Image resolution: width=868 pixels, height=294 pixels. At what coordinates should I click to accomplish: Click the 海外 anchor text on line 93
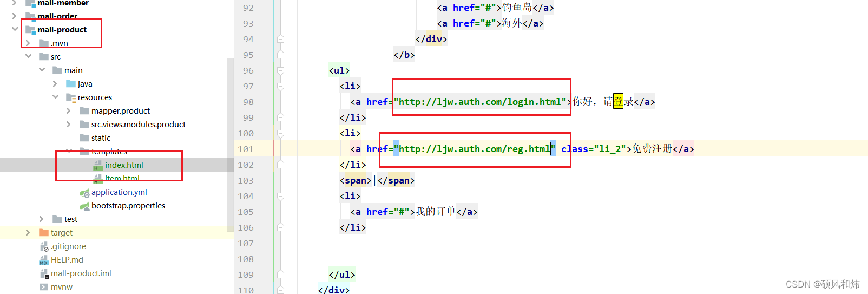(x=512, y=23)
